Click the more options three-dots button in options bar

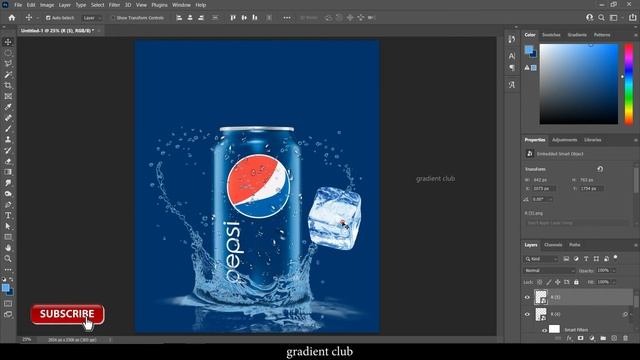point(287,18)
